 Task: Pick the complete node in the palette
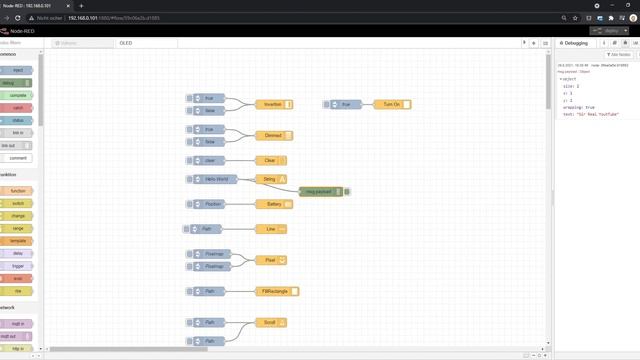pyautogui.click(x=16, y=96)
